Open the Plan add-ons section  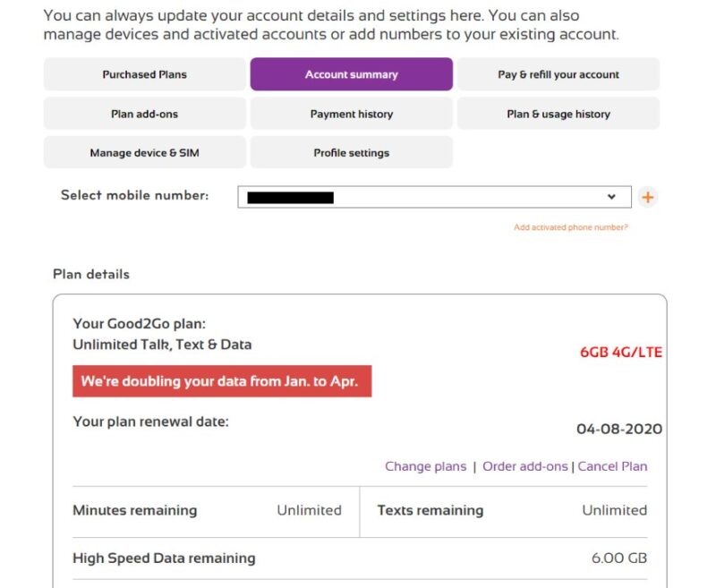click(x=145, y=115)
